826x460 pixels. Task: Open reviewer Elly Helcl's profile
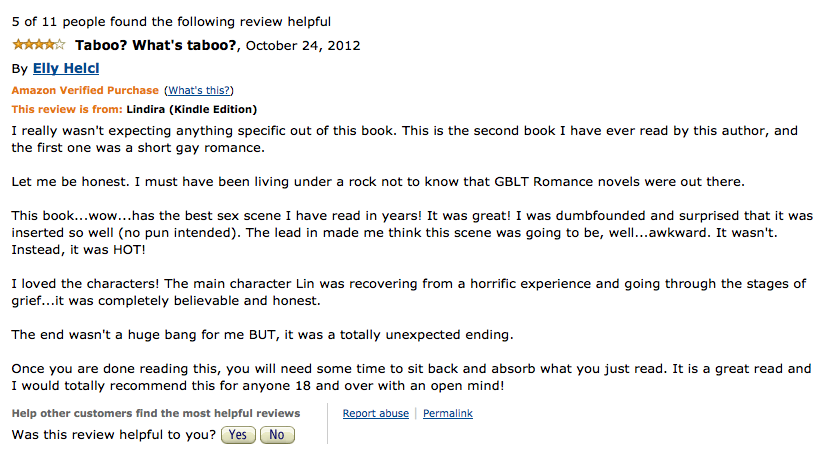pos(66,68)
